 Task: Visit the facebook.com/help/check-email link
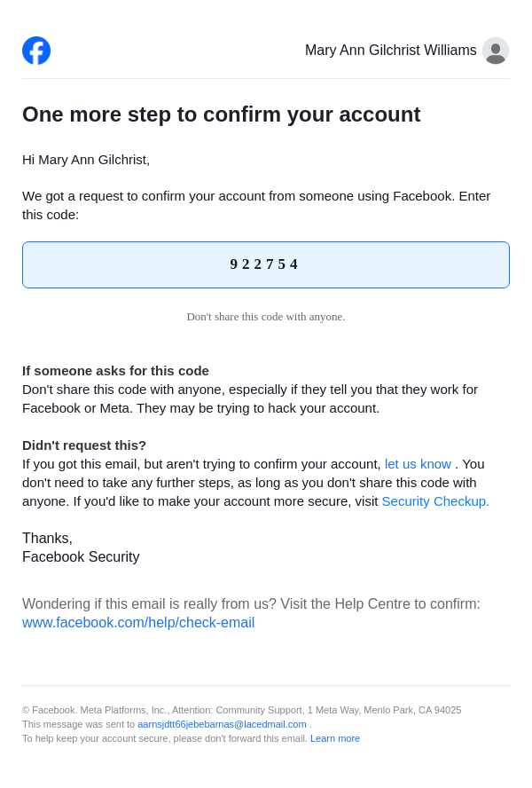click(x=138, y=622)
